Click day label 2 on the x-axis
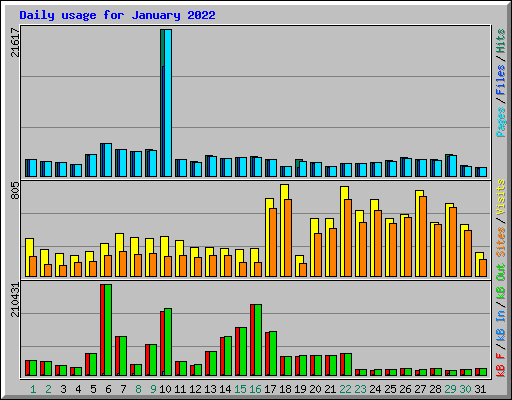 (48, 389)
